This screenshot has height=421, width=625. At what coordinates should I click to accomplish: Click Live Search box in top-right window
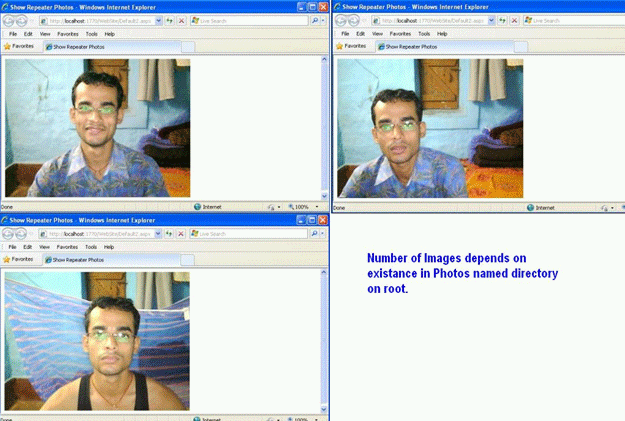pyautogui.click(x=574, y=20)
